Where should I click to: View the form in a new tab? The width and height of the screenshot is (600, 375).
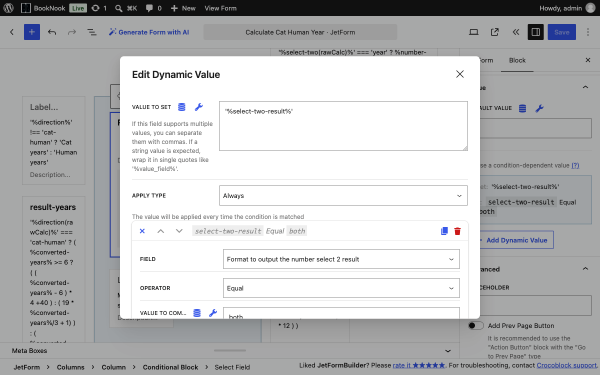(x=494, y=32)
